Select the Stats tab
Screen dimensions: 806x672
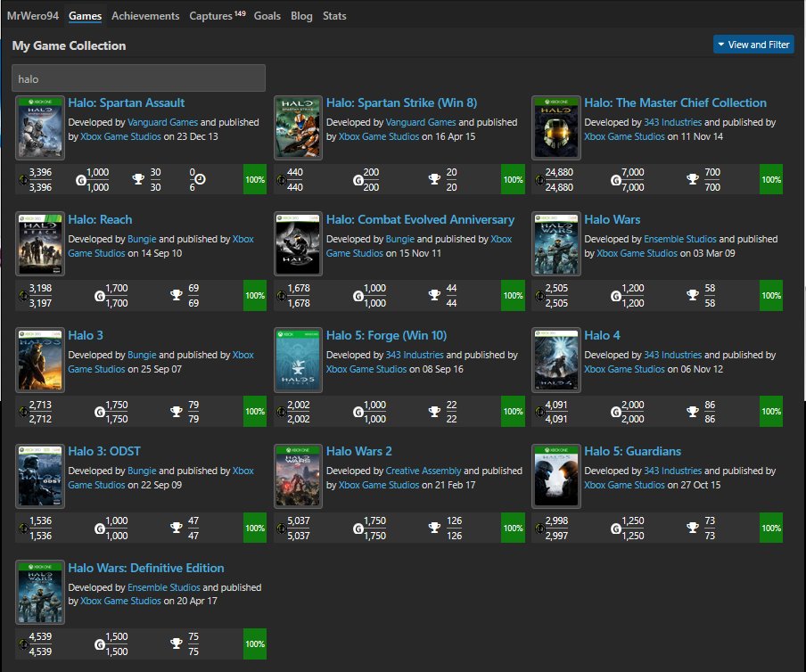tap(334, 16)
